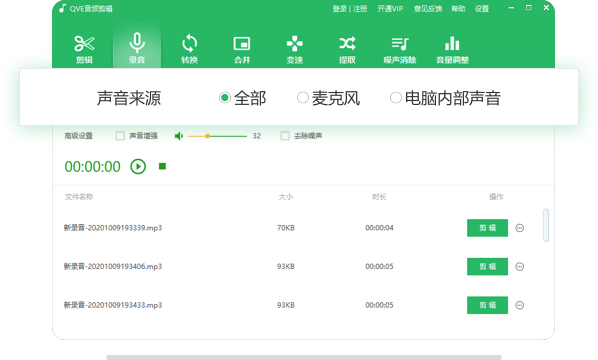
Task: Open the 设置 settings menu
Action: [x=482, y=9]
